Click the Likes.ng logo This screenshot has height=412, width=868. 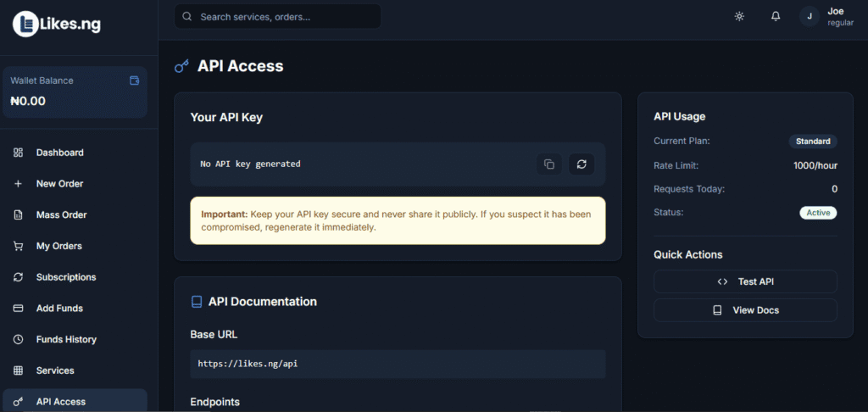[x=57, y=24]
